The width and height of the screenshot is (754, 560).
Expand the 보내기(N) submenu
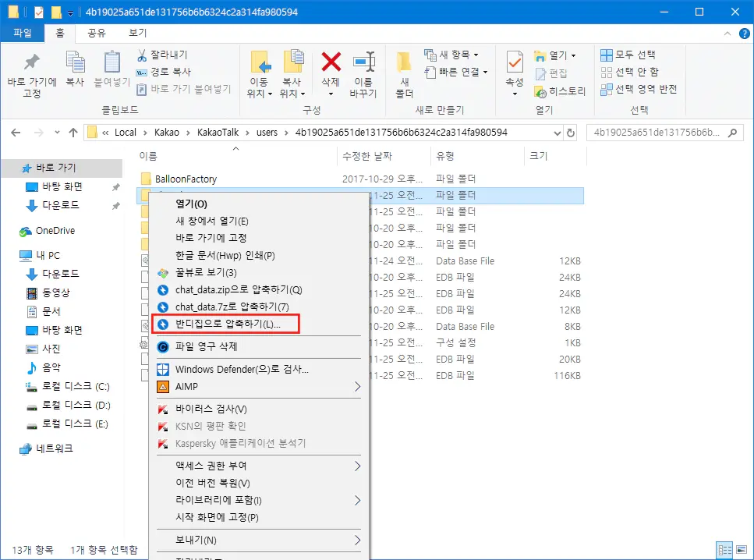point(259,540)
